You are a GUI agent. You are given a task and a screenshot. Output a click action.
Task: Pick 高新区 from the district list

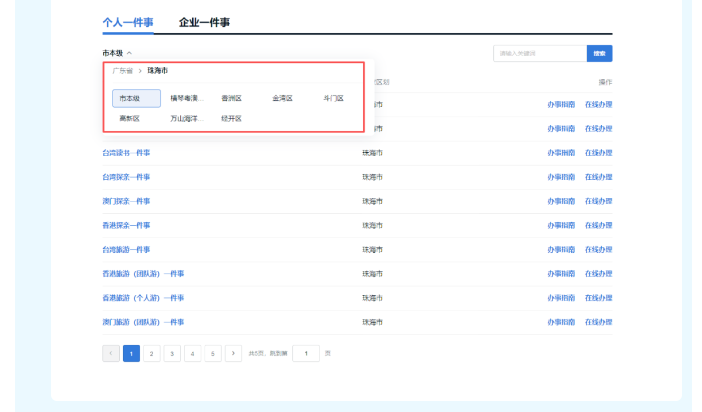tap(129, 118)
